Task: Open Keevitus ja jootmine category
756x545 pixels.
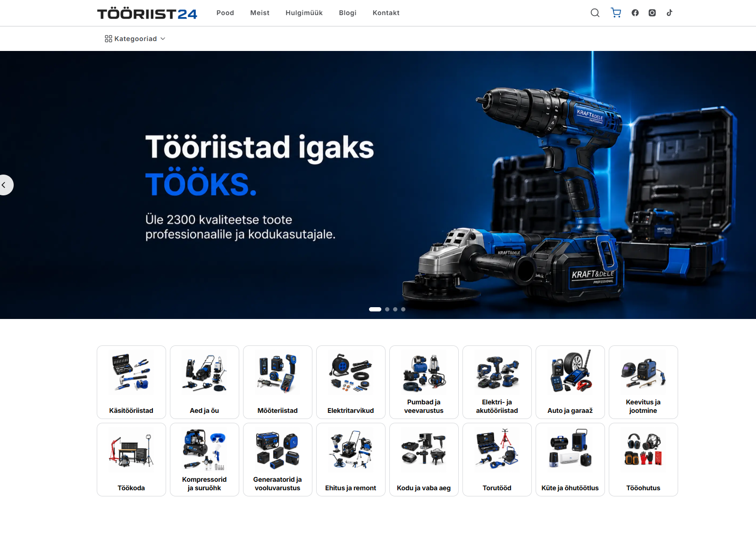Action: coord(643,382)
